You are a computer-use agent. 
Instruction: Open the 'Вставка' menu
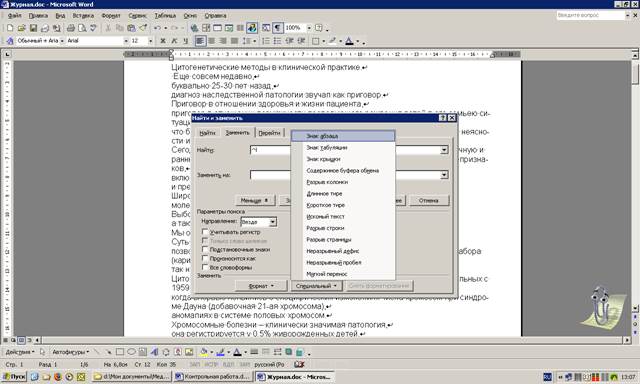click(x=83, y=16)
